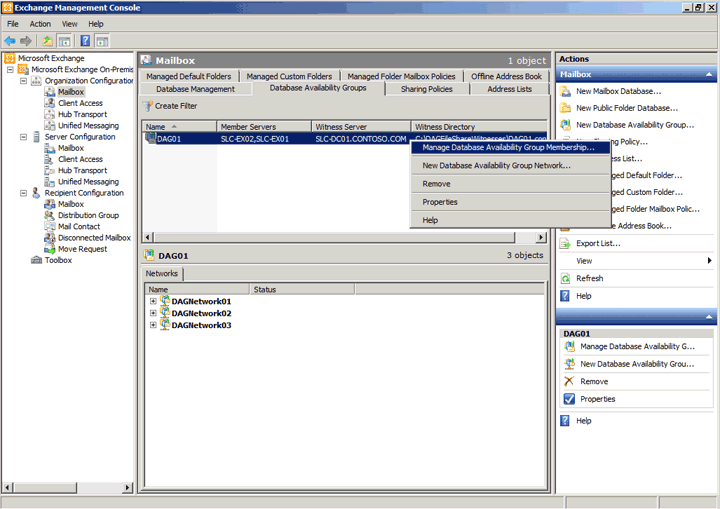Click the Remove action under DAG01
720x509 pixels.
594,381
